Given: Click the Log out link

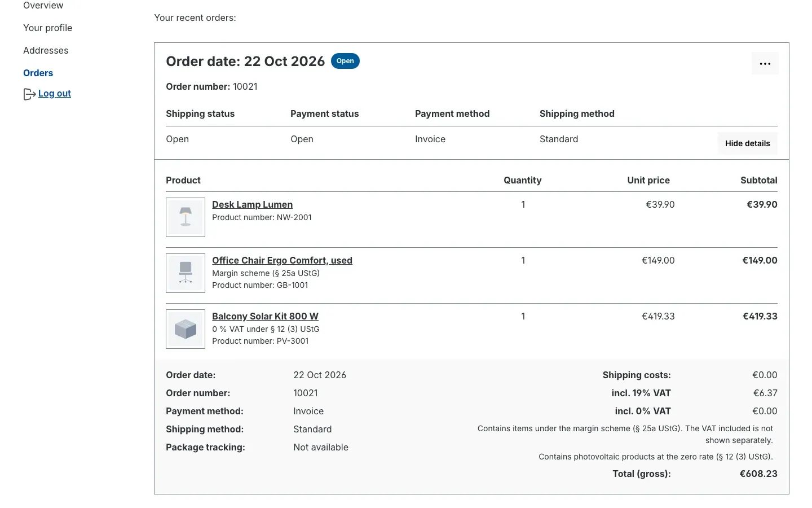Looking at the screenshot, I should click(55, 94).
